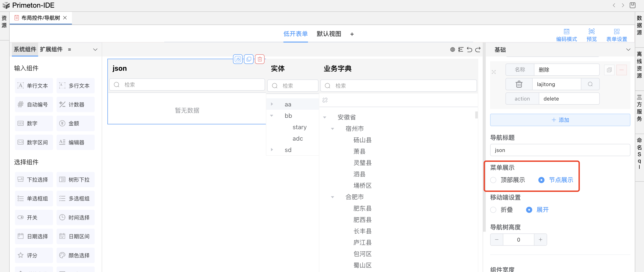Viewport: 644px width, 272px height.
Task: Click the redo arrow in canvas toolbar
Action: [478, 49]
